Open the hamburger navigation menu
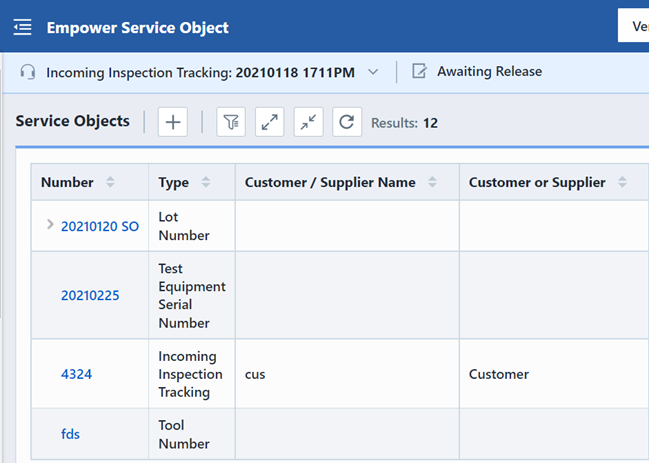This screenshot has width=649, height=463. coord(22,27)
